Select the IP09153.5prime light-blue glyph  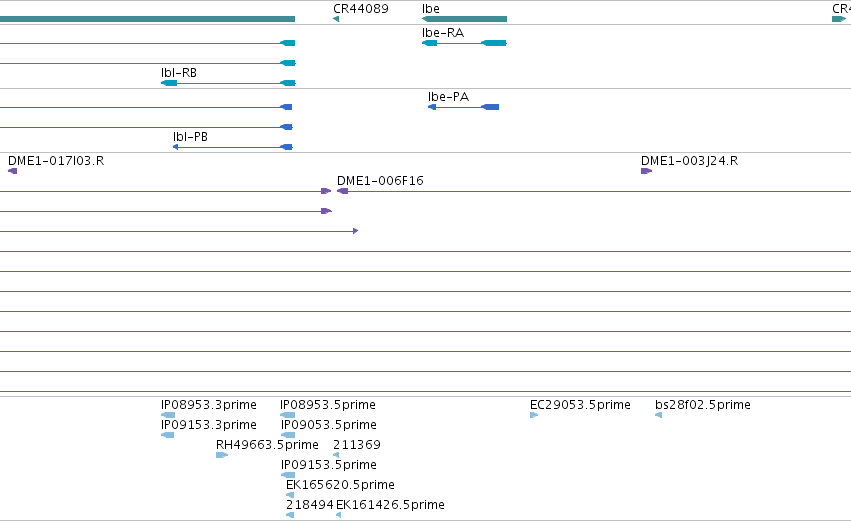pos(288,475)
